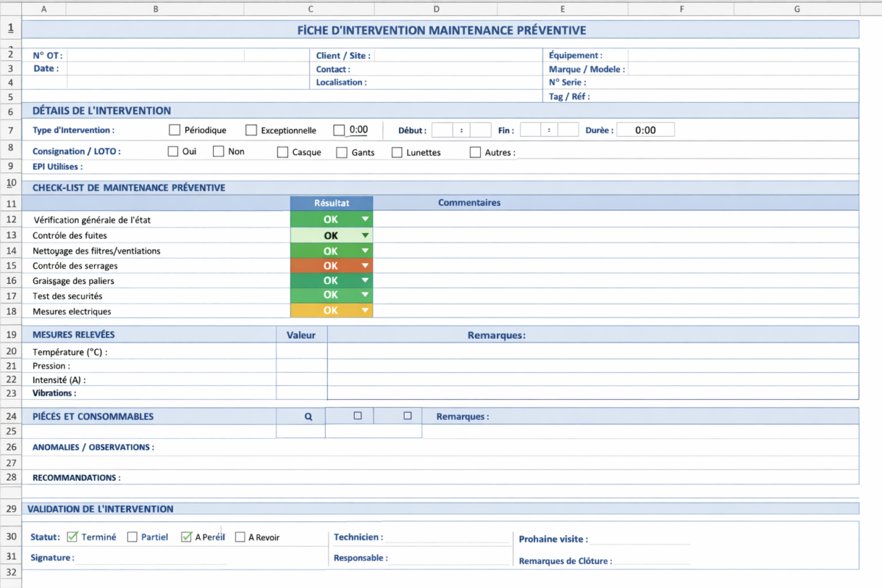882x588 pixels.
Task: Enable the Oui consignation checkbox
Action: pos(173,151)
